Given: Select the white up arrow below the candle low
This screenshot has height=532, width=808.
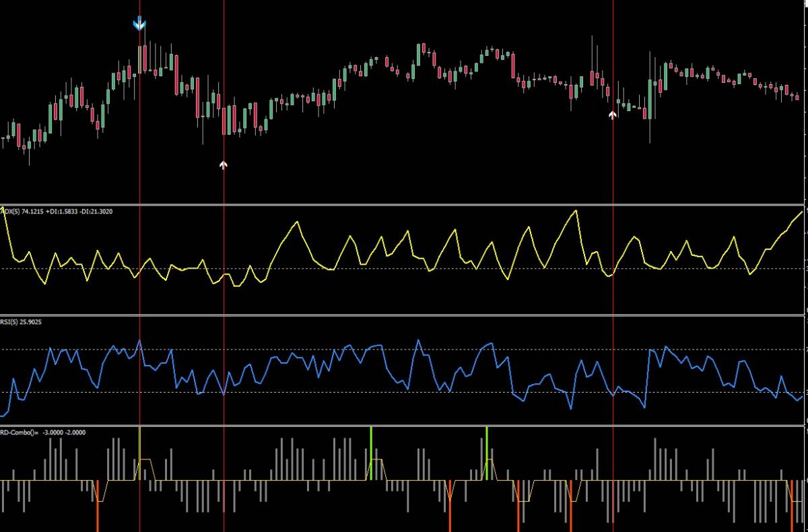Looking at the screenshot, I should [x=224, y=164].
